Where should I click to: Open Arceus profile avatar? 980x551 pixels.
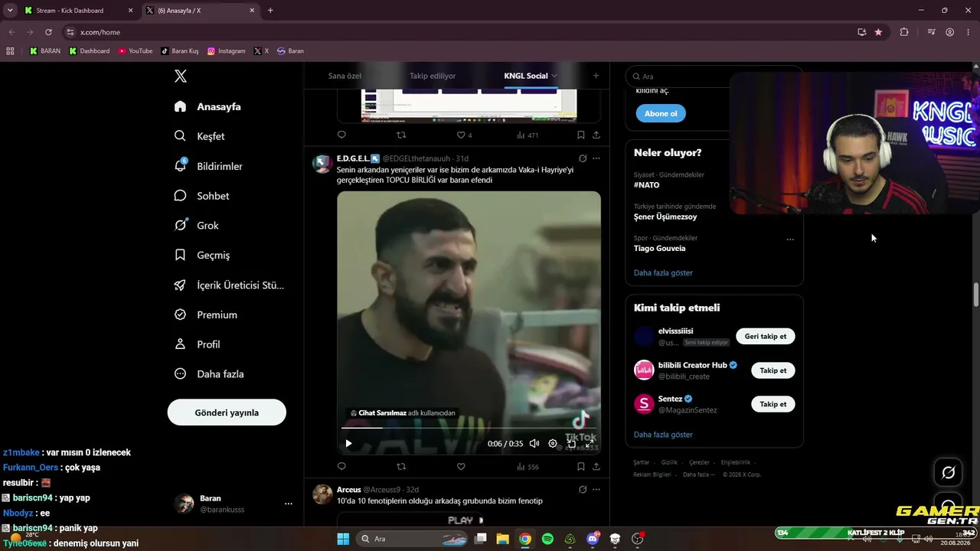pos(322,494)
